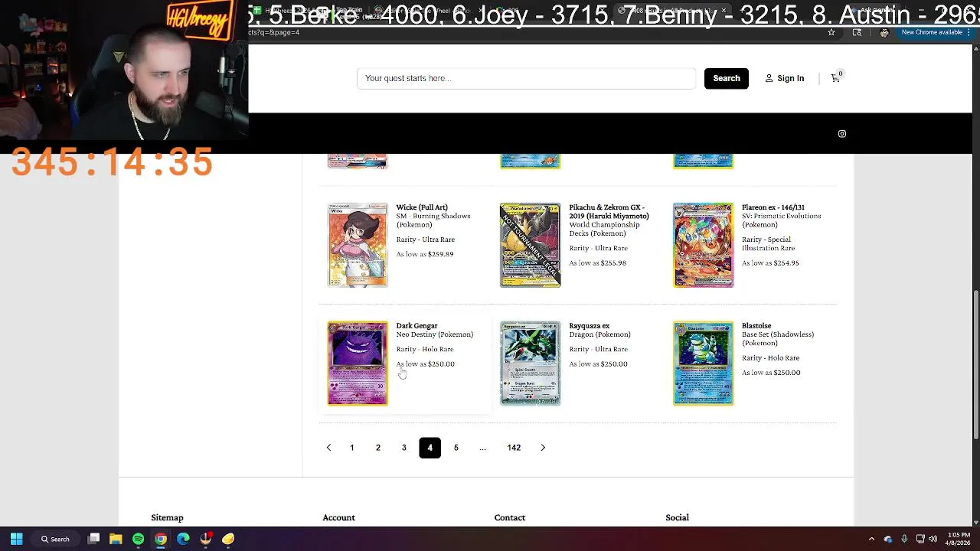Click the Flareon ex - 146/131 title

click(773, 207)
